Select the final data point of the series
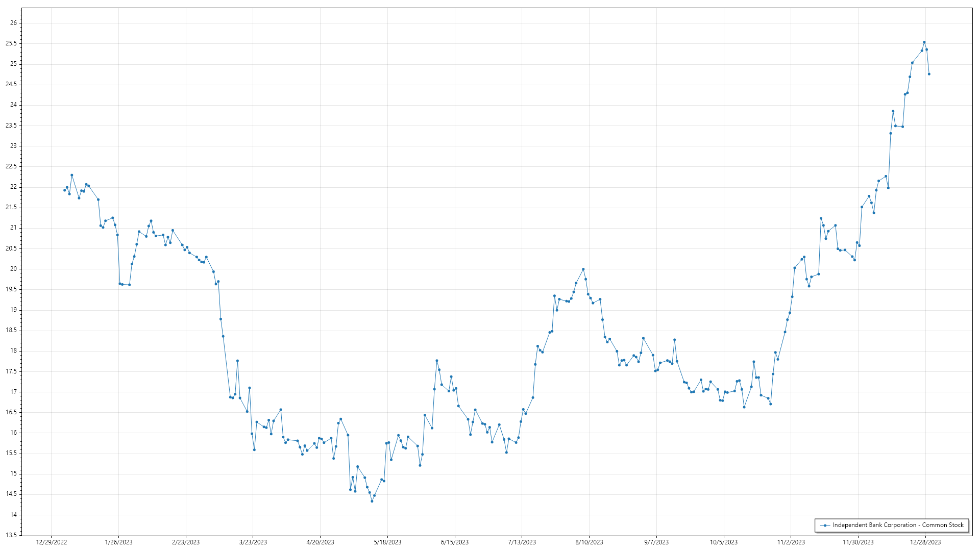This screenshot has height=551, width=980. coord(929,74)
